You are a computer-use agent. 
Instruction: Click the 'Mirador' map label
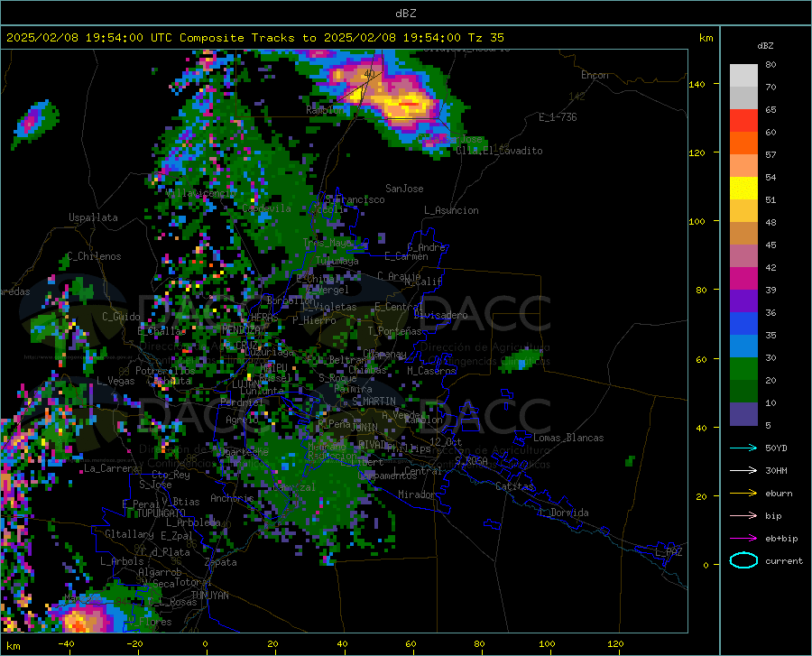click(417, 494)
